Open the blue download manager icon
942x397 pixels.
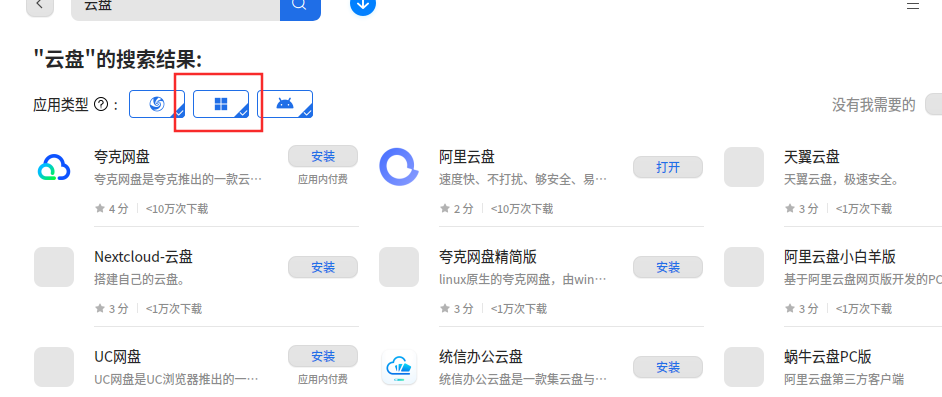click(x=363, y=6)
